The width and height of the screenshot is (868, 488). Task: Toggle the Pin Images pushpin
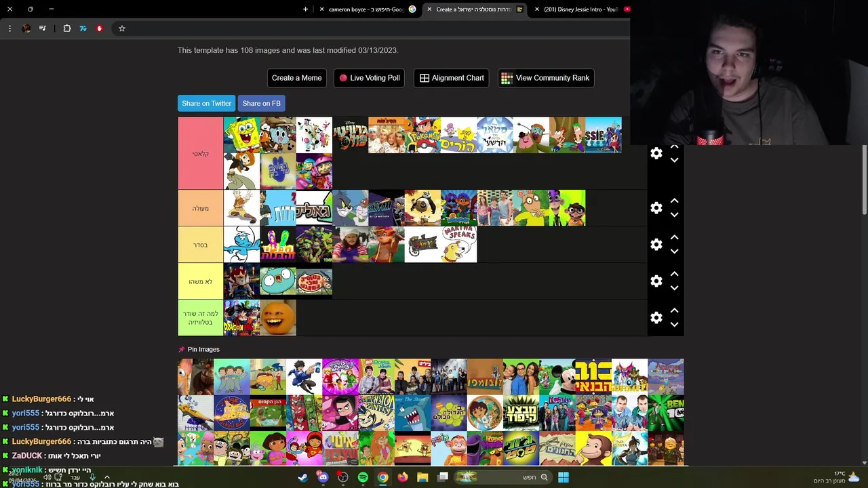(181, 349)
